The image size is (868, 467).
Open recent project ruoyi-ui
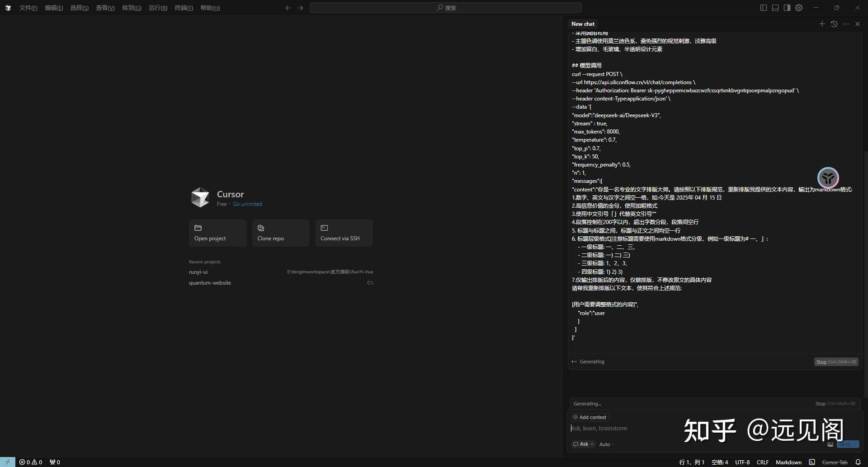(198, 272)
